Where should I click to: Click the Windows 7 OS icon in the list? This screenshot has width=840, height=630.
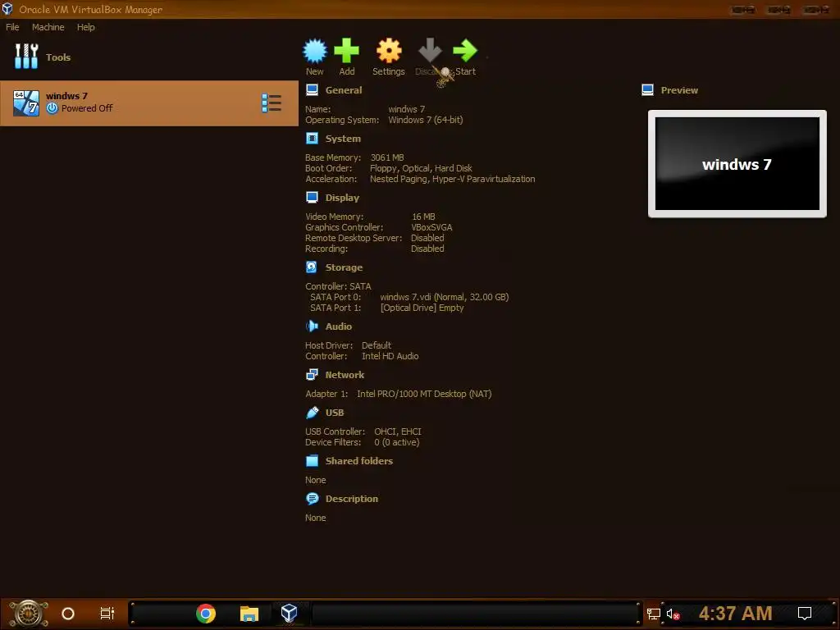coord(26,103)
